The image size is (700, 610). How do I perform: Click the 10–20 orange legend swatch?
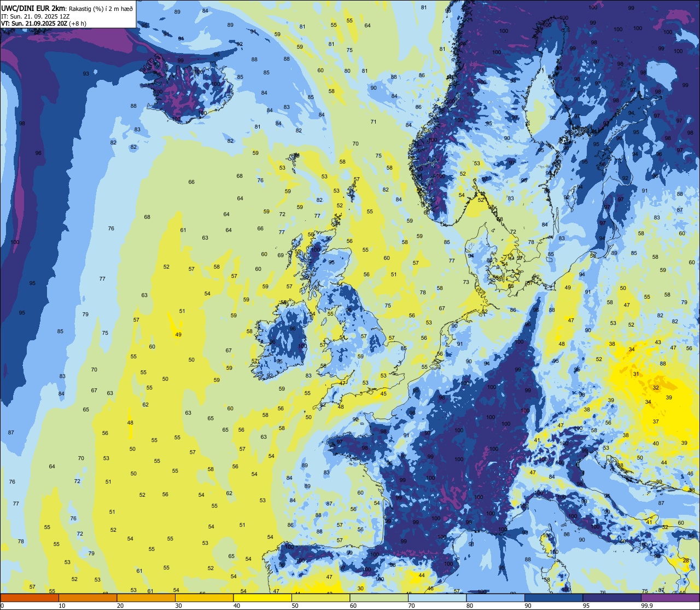87,597
